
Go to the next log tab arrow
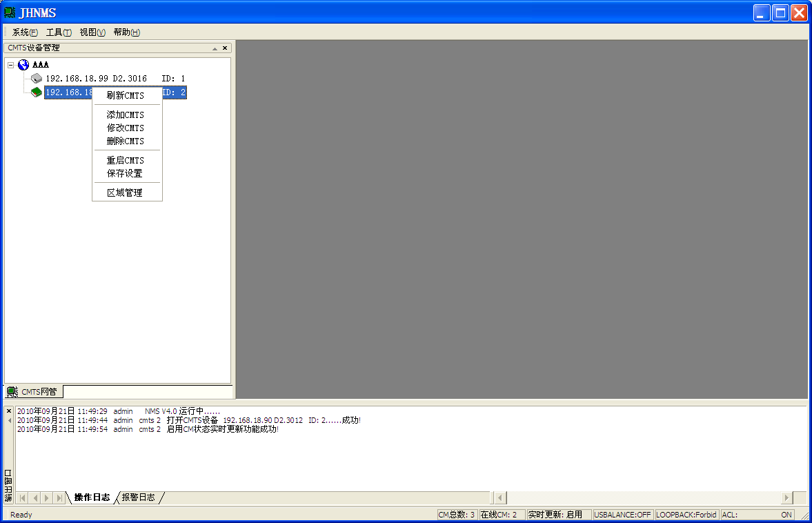[x=47, y=497]
